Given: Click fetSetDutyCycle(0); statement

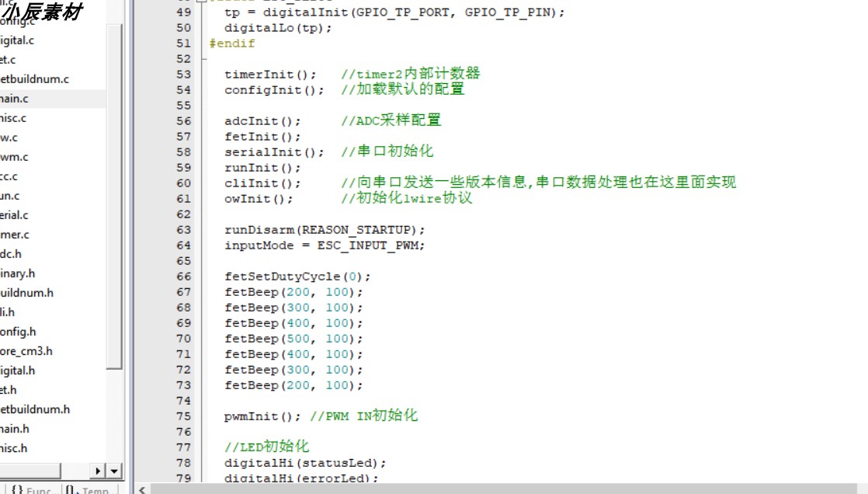Looking at the screenshot, I should pyautogui.click(x=297, y=276).
